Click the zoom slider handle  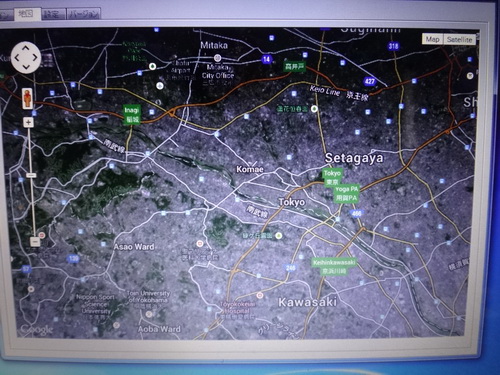pos(31,175)
